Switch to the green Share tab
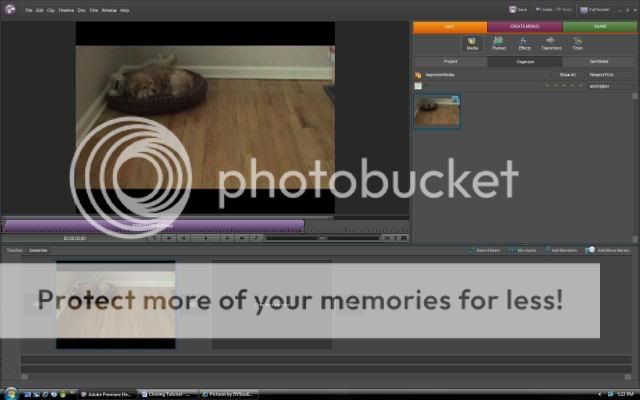 pyautogui.click(x=600, y=27)
